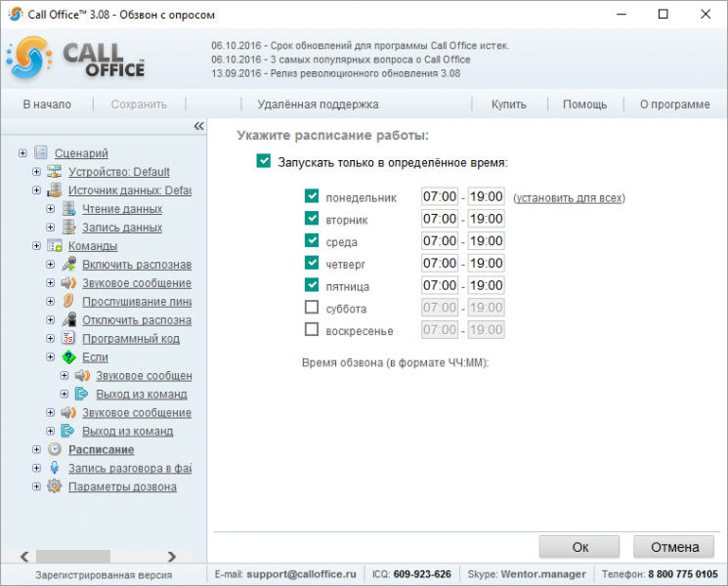Viewport: 728px width, 586px height.
Task: Expand the Программный код node
Action: click(51, 339)
